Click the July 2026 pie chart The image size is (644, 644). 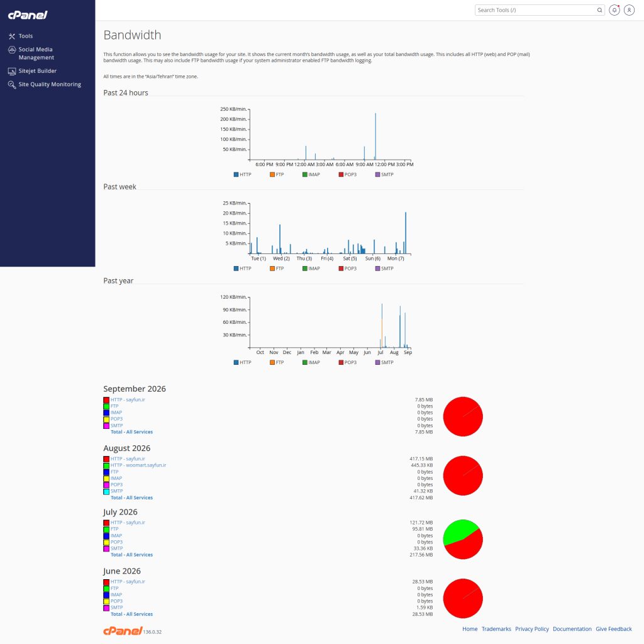coord(463,539)
